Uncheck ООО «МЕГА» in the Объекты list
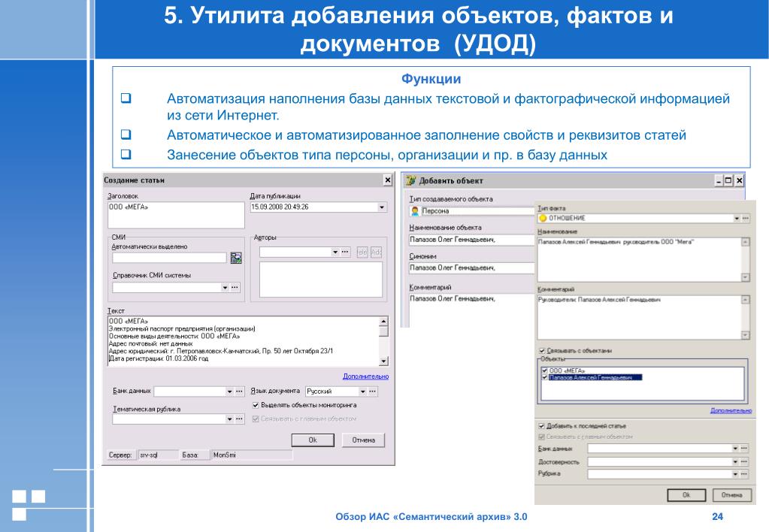This screenshot has height=532, width=769. [544, 370]
